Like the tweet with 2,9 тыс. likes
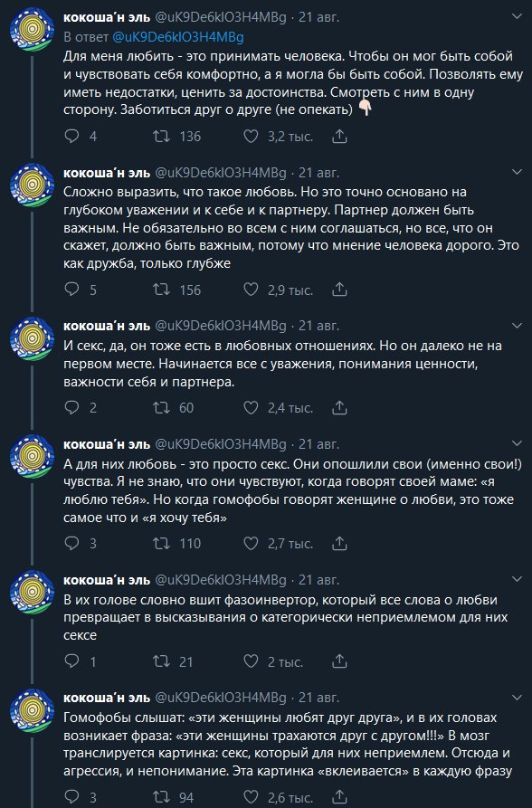The height and width of the screenshot is (808, 532). (251, 290)
